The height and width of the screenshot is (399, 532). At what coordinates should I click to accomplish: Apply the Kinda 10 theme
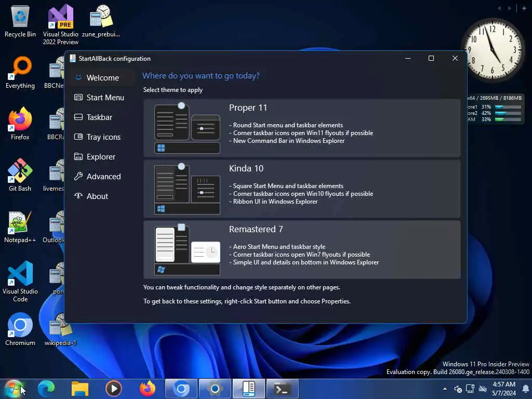click(302, 189)
